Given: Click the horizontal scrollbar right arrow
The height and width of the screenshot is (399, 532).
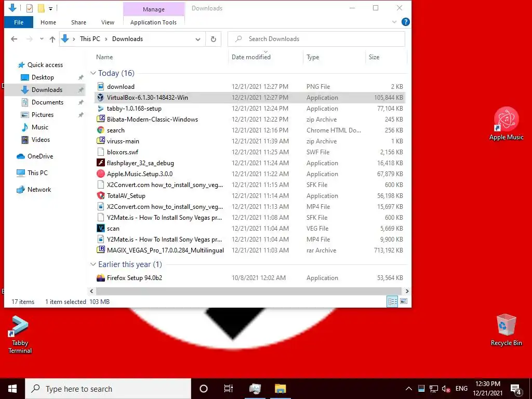Looking at the screenshot, I should point(407,291).
